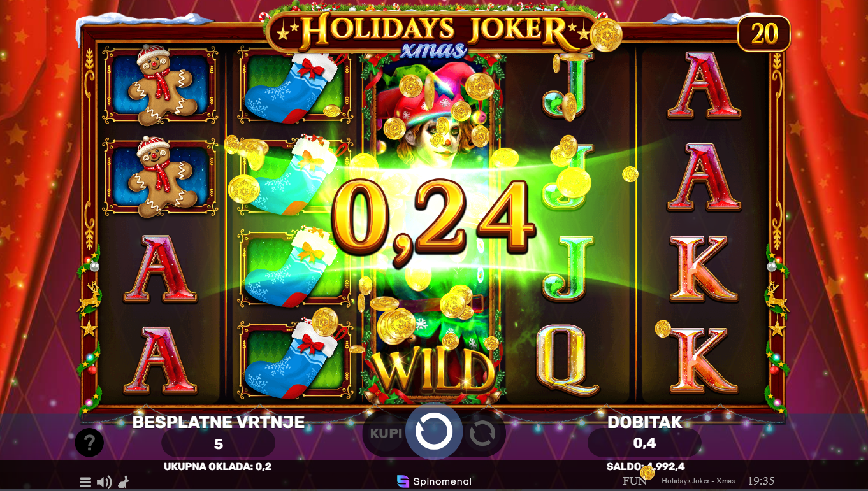This screenshot has width=868, height=491.
Task: Click the 20 paylines badge
Action: pos(764,34)
